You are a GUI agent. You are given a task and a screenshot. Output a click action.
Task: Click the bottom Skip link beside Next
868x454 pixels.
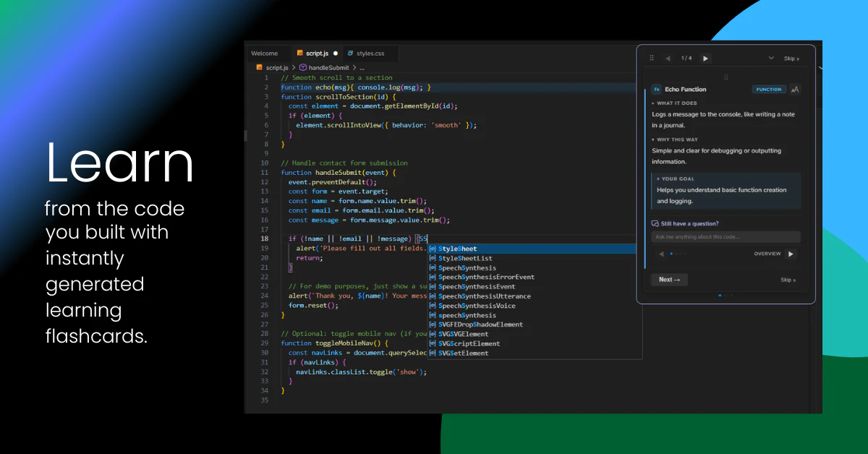tap(788, 280)
